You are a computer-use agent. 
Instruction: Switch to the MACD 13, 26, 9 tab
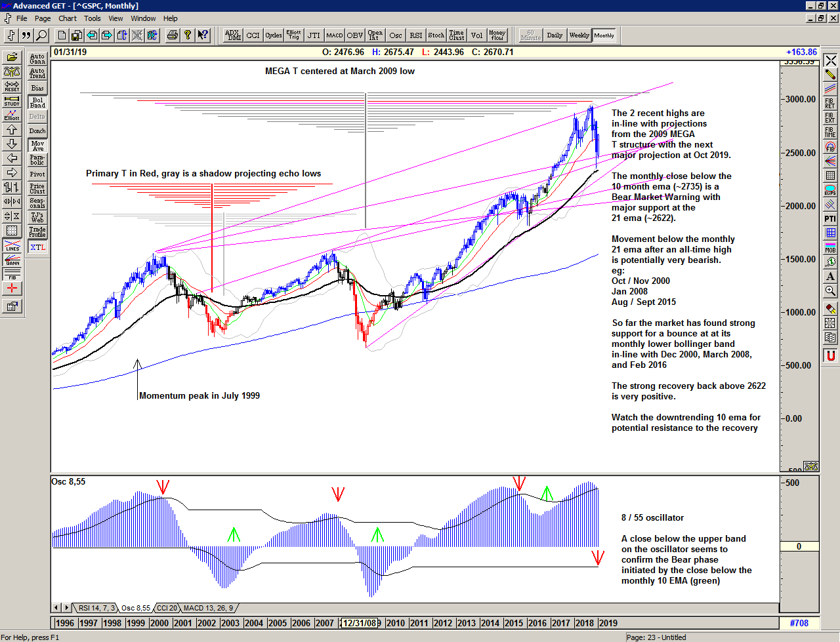(x=207, y=608)
